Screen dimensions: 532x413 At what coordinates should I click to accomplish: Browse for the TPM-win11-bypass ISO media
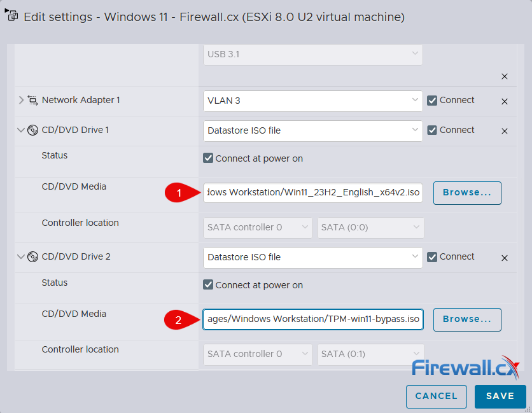tap(467, 319)
